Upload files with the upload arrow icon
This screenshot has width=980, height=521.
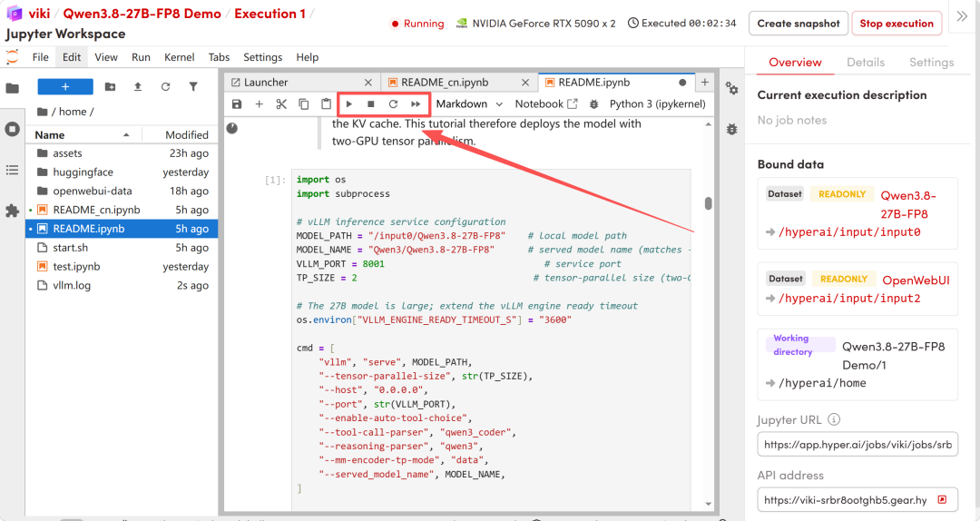click(138, 86)
